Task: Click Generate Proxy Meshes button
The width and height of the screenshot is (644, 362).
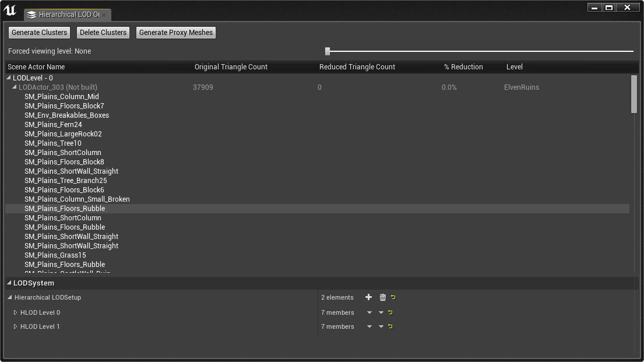Action: coord(176,33)
